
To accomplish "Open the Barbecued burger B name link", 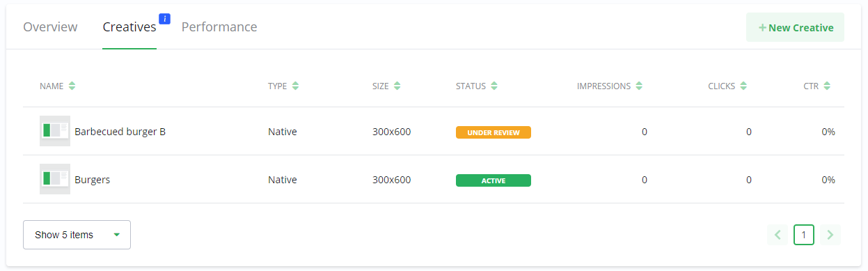I will pos(120,132).
